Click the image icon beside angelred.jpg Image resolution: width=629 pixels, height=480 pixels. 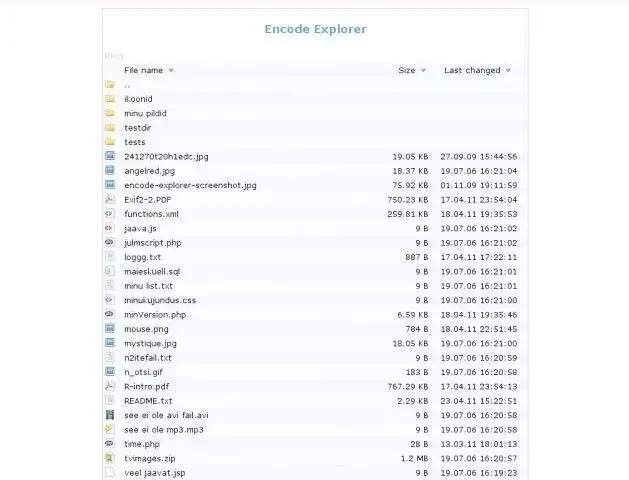coord(110,170)
